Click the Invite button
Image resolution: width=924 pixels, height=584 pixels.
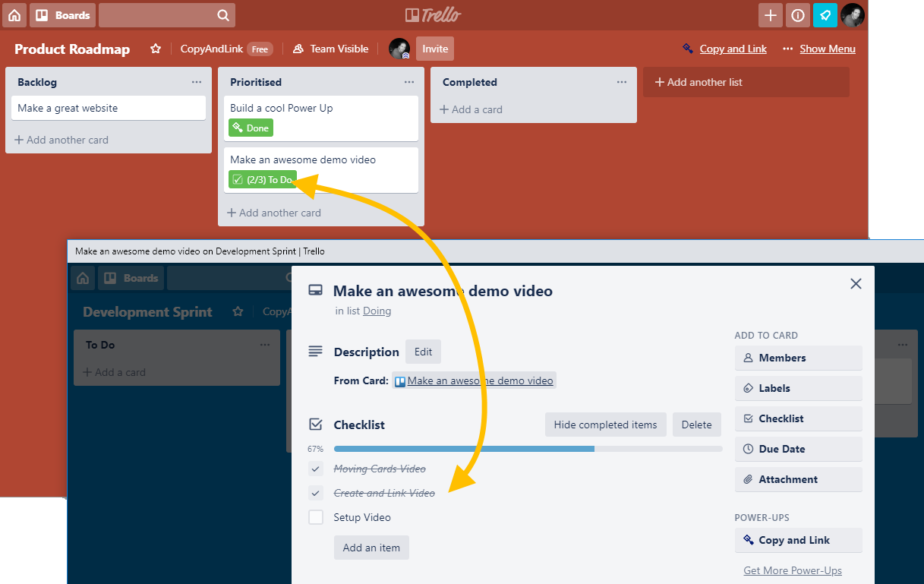(x=435, y=49)
